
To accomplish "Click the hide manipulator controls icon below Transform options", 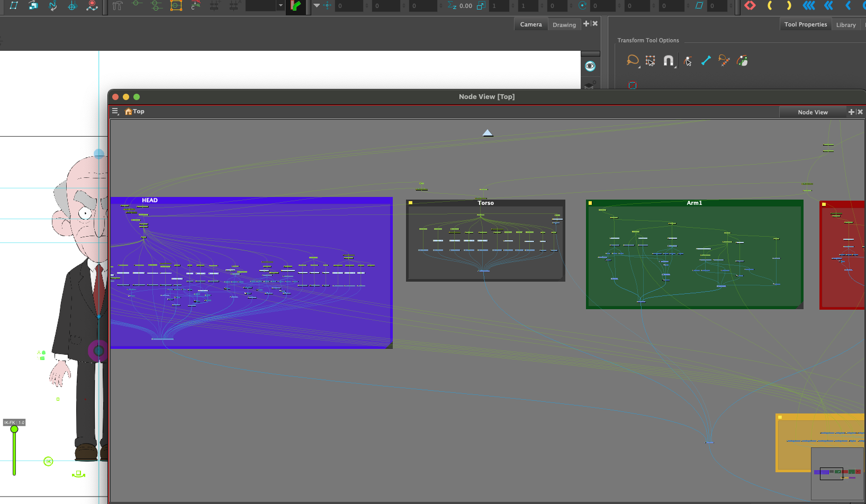I will pyautogui.click(x=632, y=85).
